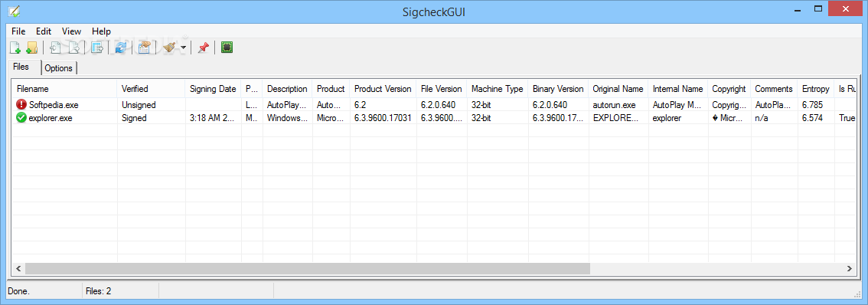
Task: Click the Internal Name column header
Action: 678,89
